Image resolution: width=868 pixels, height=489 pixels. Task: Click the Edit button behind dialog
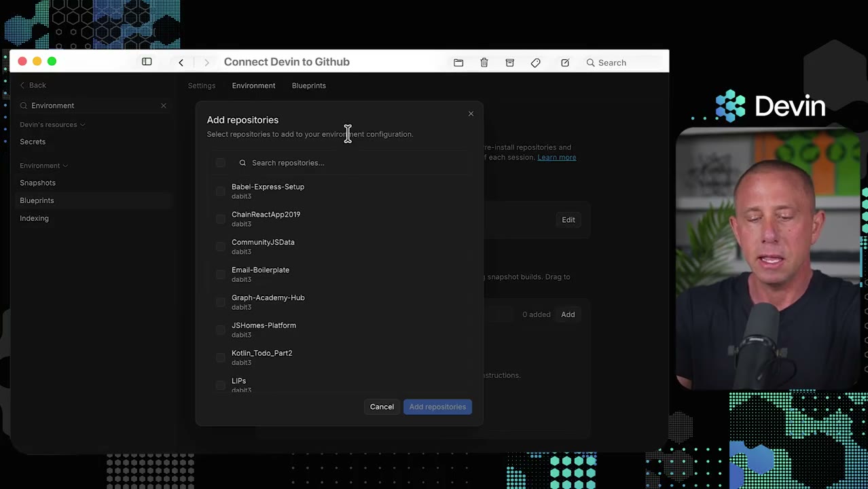tap(568, 220)
